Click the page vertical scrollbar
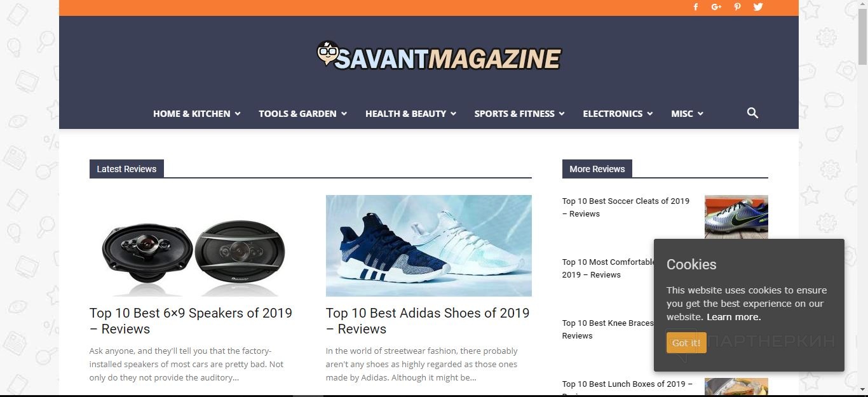This screenshot has width=868, height=397. click(x=862, y=198)
